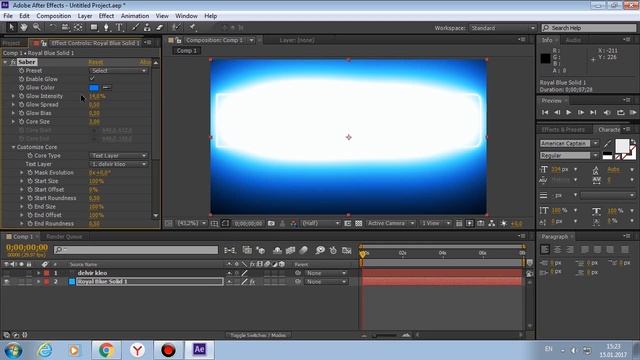Click the Character fill color swatch
640x360 pixels.
pos(622,145)
